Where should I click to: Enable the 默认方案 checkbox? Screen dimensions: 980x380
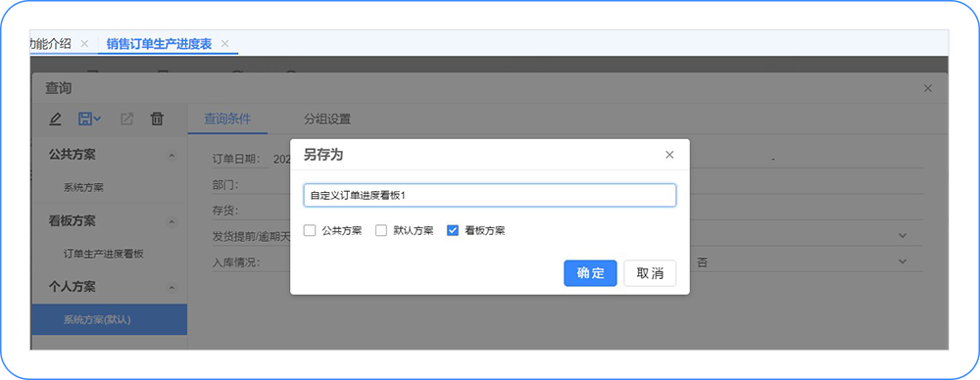tap(381, 230)
